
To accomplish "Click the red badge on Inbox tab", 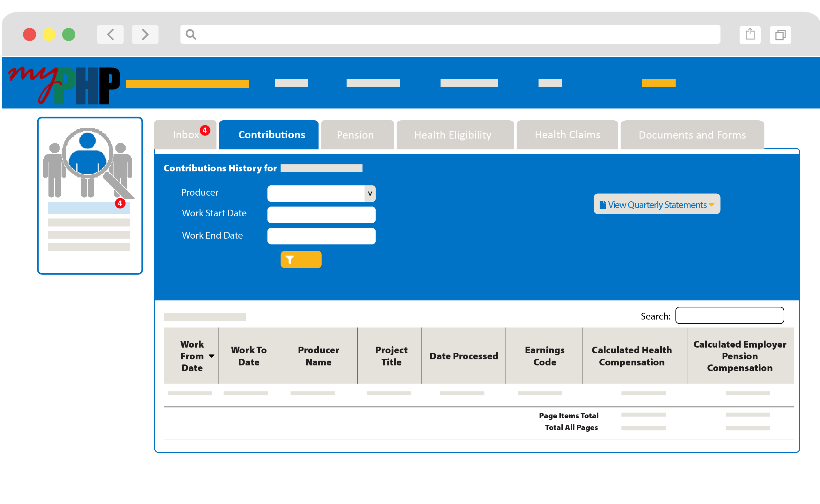I will pos(205,130).
